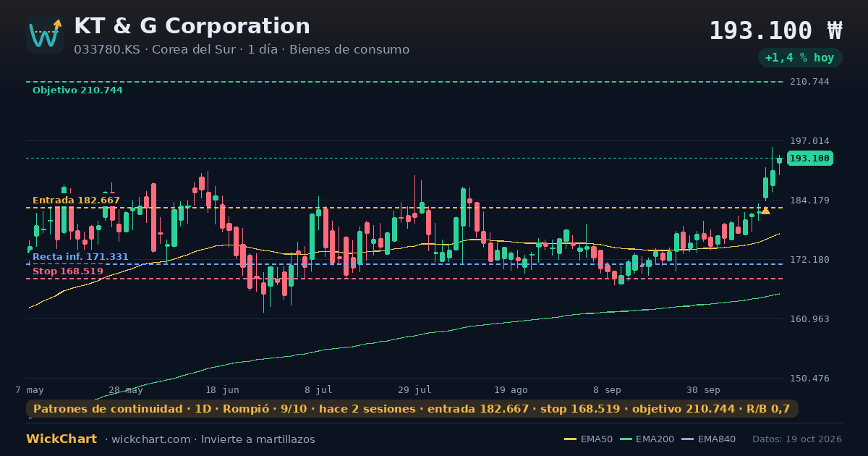Click the 7 may date label
Screen dimensions: 868x456
(30, 390)
